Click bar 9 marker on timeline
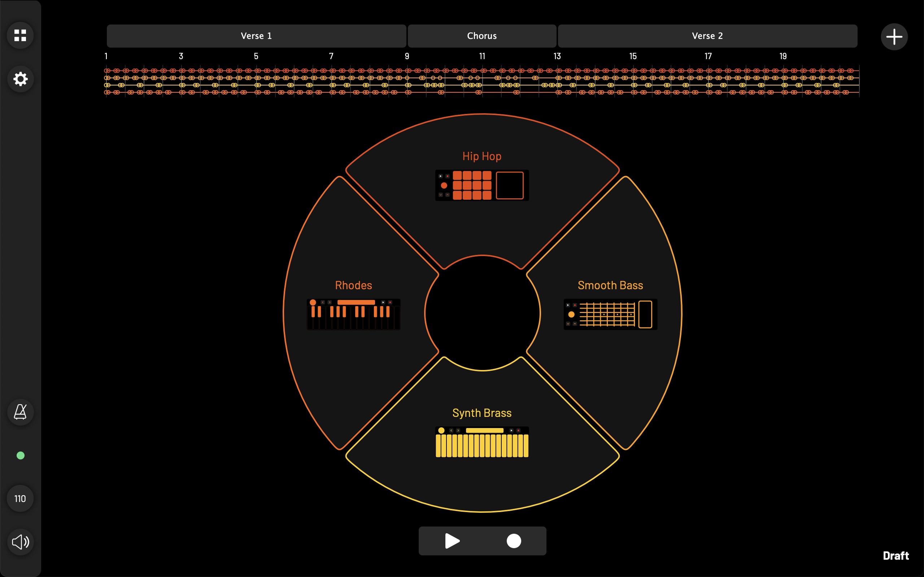924x577 pixels. tap(407, 57)
